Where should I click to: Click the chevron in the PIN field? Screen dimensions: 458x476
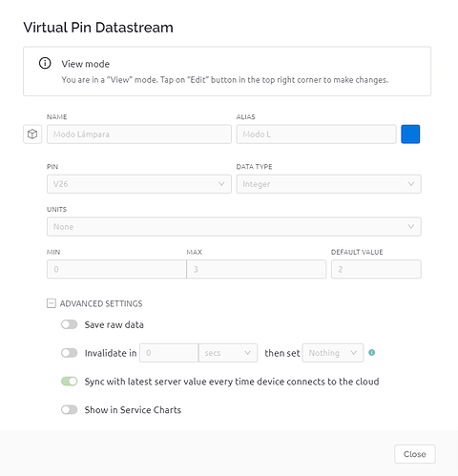pyautogui.click(x=221, y=184)
